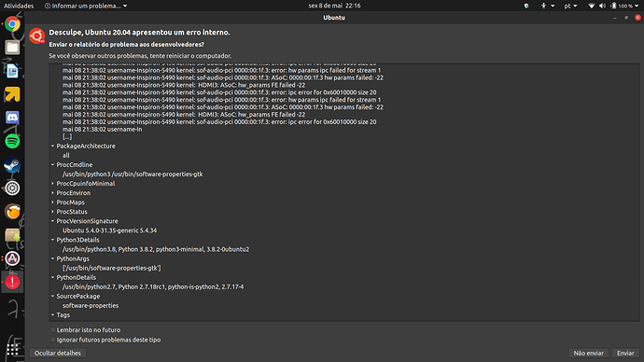Select the red exclamation crash reporter dock icon
The width and height of the screenshot is (644, 362).
(x=12, y=282)
